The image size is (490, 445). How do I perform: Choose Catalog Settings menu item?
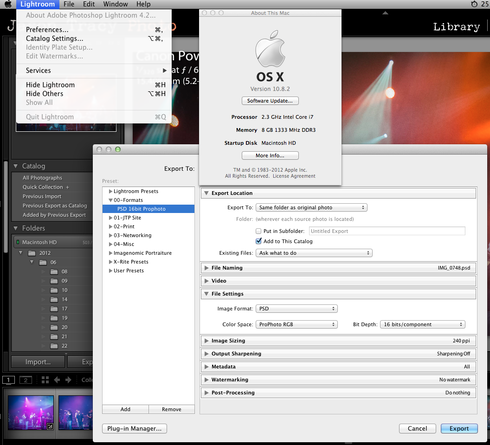pos(94,38)
